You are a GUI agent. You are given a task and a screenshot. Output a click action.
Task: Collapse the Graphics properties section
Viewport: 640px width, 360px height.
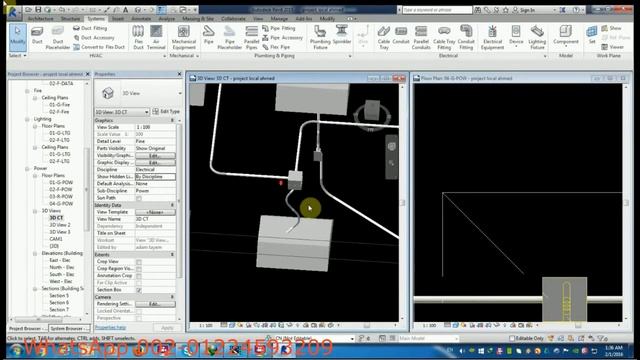tap(172, 120)
